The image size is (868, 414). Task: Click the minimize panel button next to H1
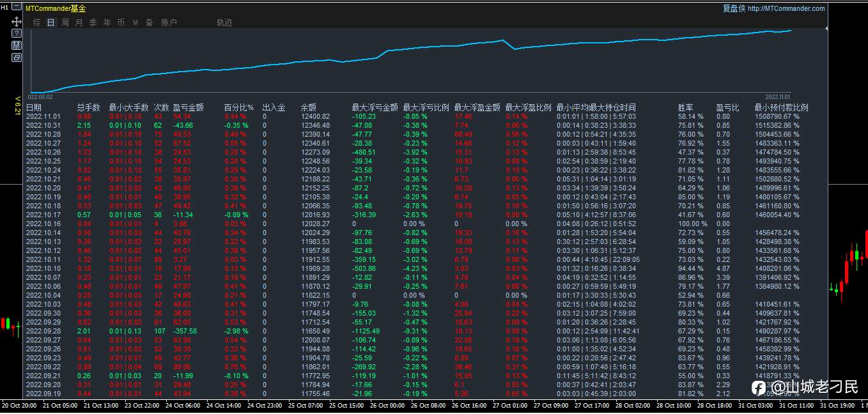click(17, 8)
